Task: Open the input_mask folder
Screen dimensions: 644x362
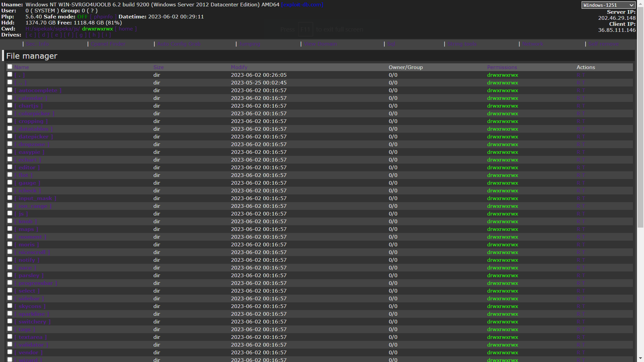Action: tap(36, 198)
